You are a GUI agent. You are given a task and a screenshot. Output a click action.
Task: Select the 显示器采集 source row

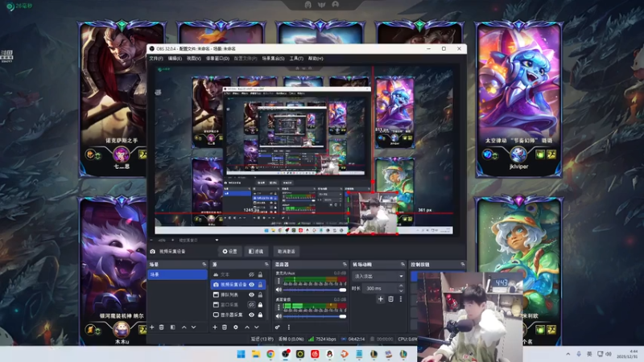point(237,315)
